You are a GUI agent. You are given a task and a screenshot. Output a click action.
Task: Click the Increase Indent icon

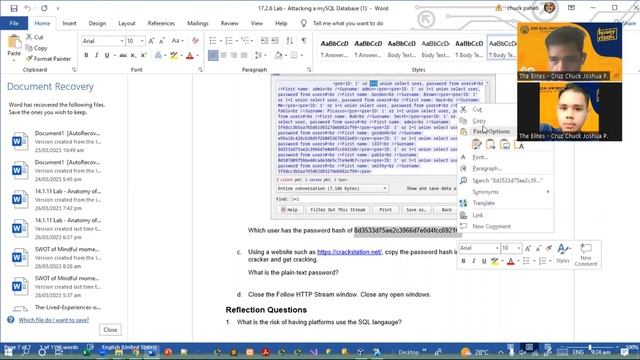point(275,41)
